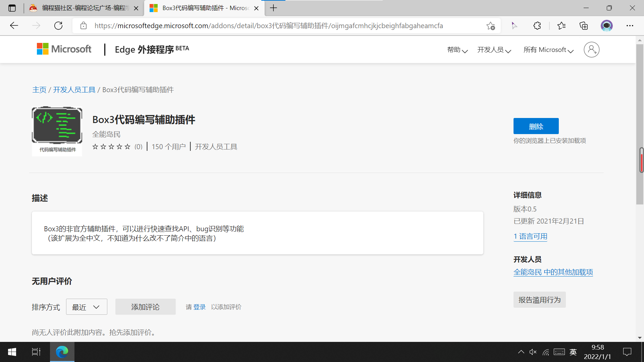Open the touch keyboard tray icon
The height and width of the screenshot is (362, 644).
(559, 352)
